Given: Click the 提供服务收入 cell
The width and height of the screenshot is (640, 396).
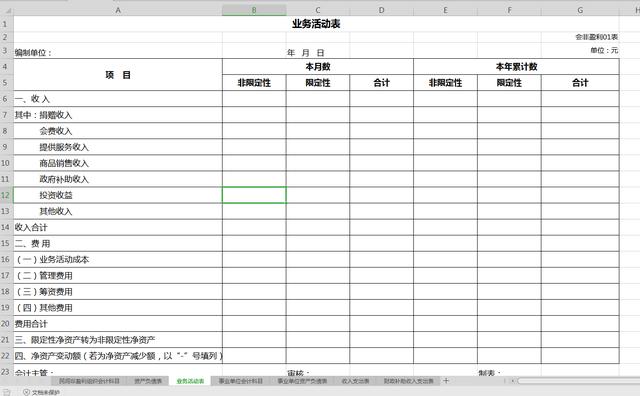Looking at the screenshot, I should tap(118, 147).
